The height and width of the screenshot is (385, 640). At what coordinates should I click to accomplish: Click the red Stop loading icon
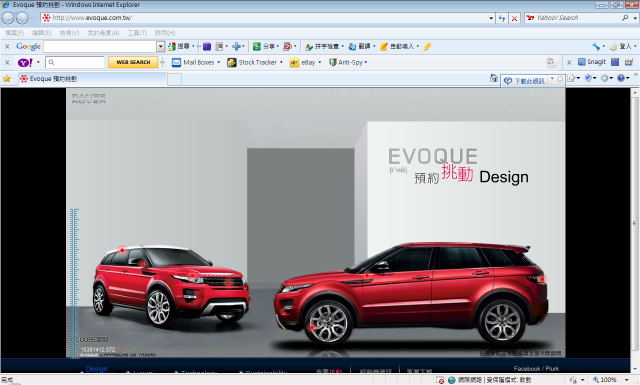(x=514, y=18)
